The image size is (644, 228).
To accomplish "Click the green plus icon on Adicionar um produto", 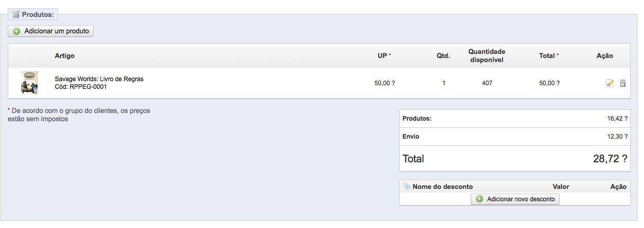I will tap(16, 31).
